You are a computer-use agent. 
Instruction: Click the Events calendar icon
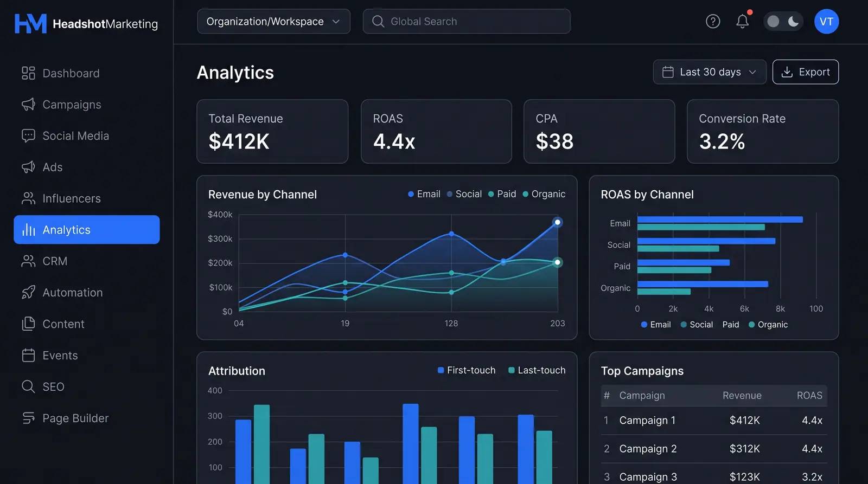click(28, 355)
